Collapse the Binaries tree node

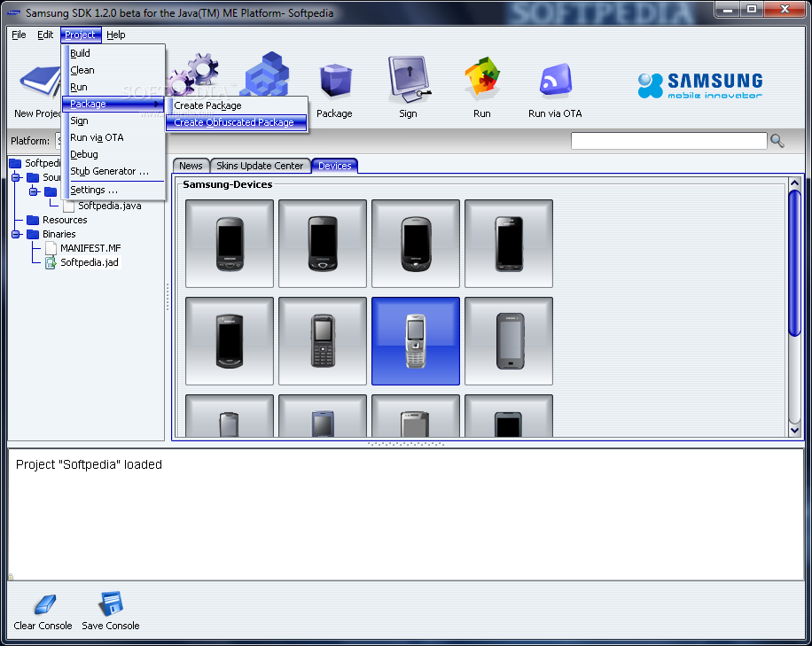coord(16,234)
